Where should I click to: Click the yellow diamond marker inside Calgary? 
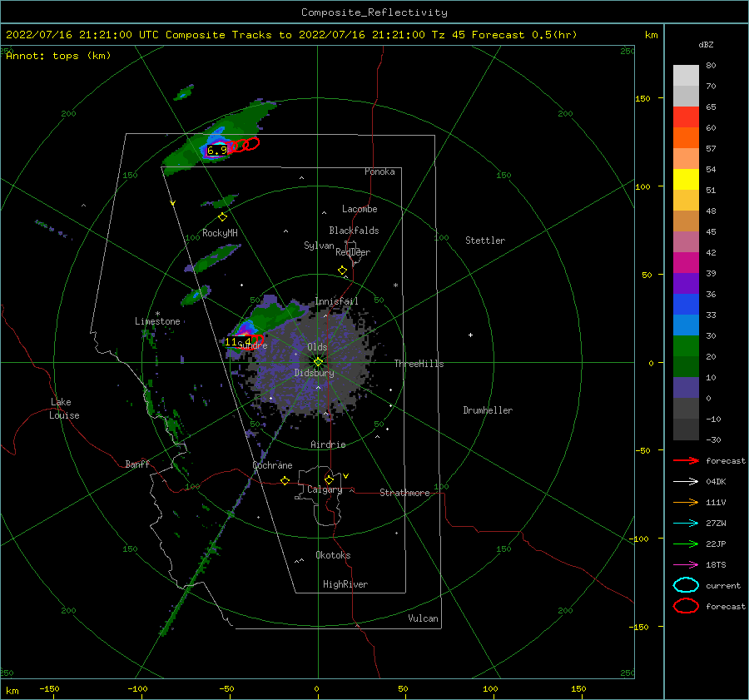pyautogui.click(x=329, y=479)
